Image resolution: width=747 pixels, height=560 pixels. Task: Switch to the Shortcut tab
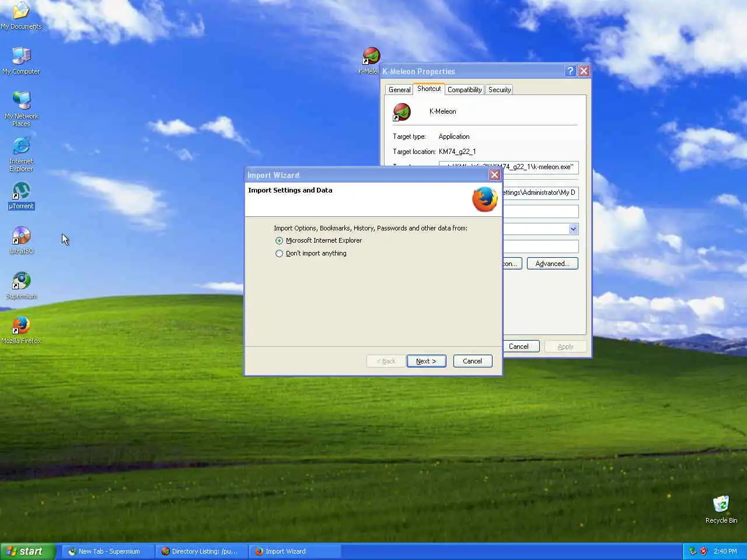pyautogui.click(x=429, y=89)
